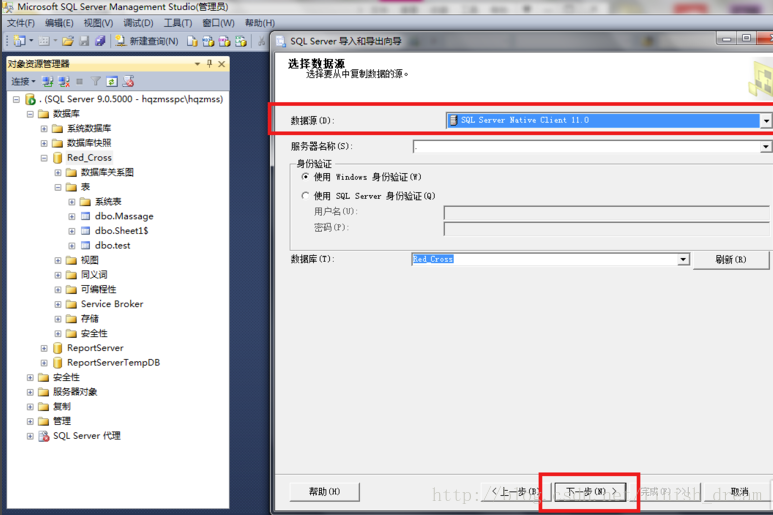Open the 数据源 SQL Server Native Client dropdown
The image size is (773, 515).
[766, 120]
